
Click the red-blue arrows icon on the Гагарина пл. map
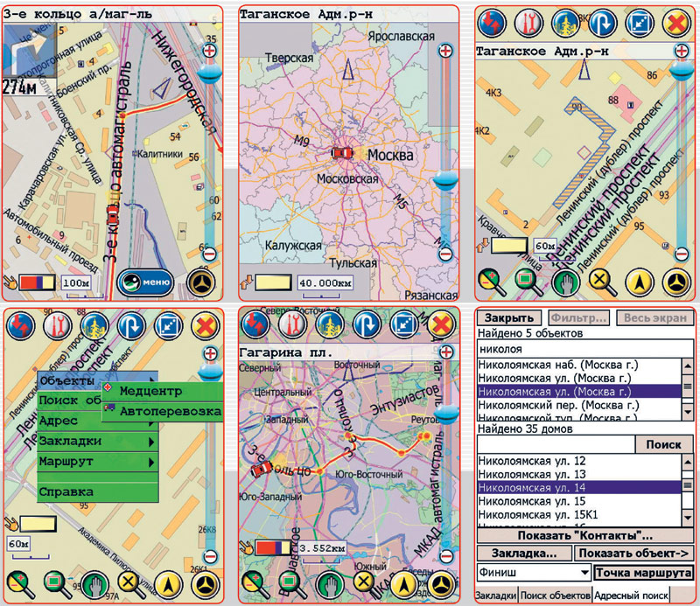pyautogui.click(x=255, y=324)
